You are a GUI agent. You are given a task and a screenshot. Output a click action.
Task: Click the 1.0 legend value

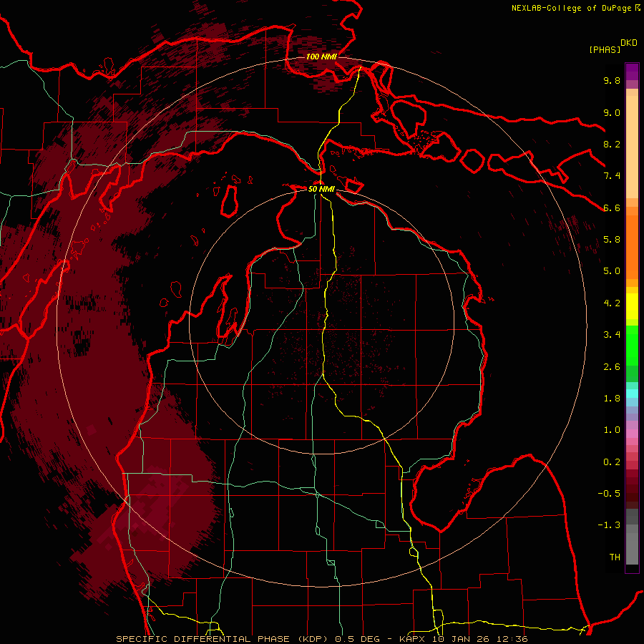pos(612,430)
